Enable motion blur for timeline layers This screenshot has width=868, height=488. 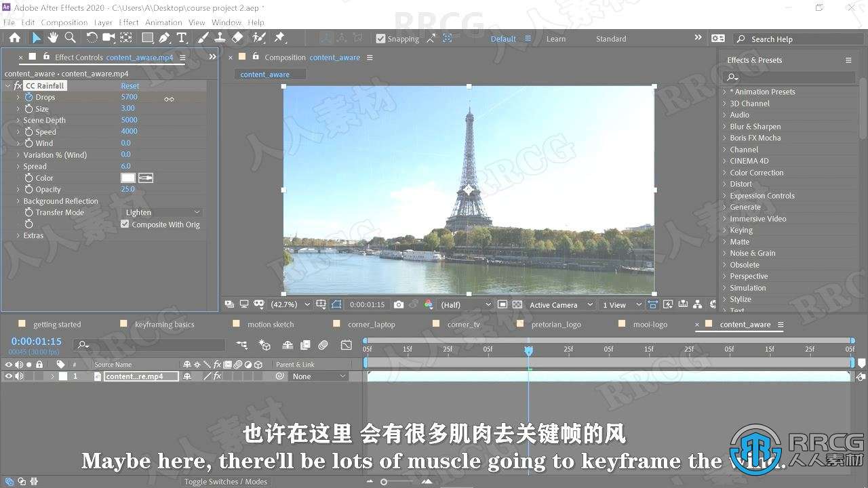coord(323,345)
